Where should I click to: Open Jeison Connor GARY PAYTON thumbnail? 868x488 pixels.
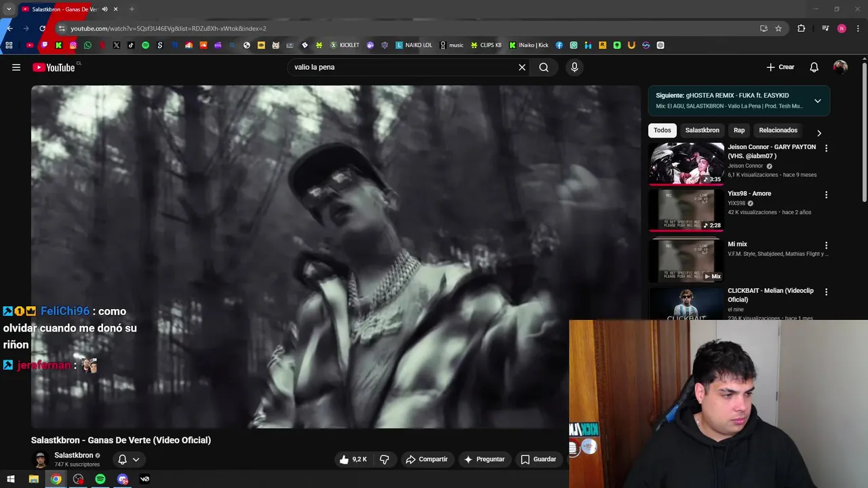686,163
